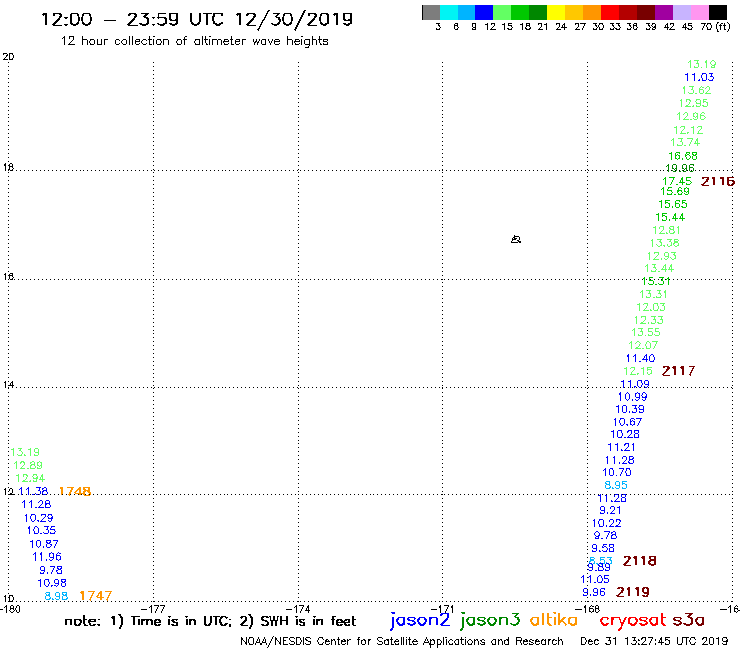The height and width of the screenshot is (650, 740).
Task: Click the 10.87 wave height value
Action: [x=44, y=544]
